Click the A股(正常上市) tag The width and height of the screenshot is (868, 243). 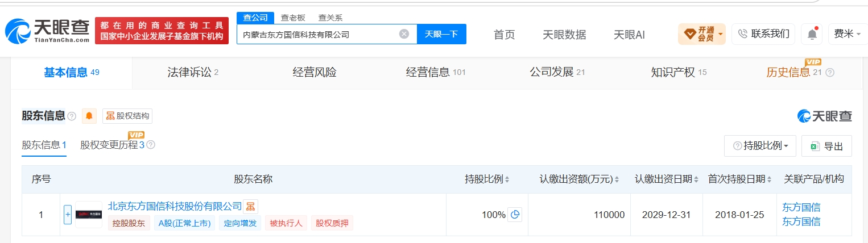pos(184,223)
